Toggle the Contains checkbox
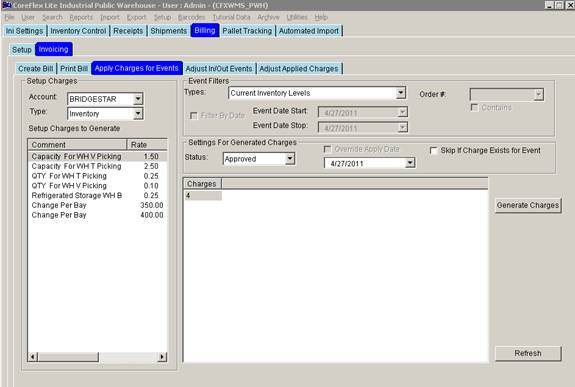The width and height of the screenshot is (575, 387). [x=475, y=107]
